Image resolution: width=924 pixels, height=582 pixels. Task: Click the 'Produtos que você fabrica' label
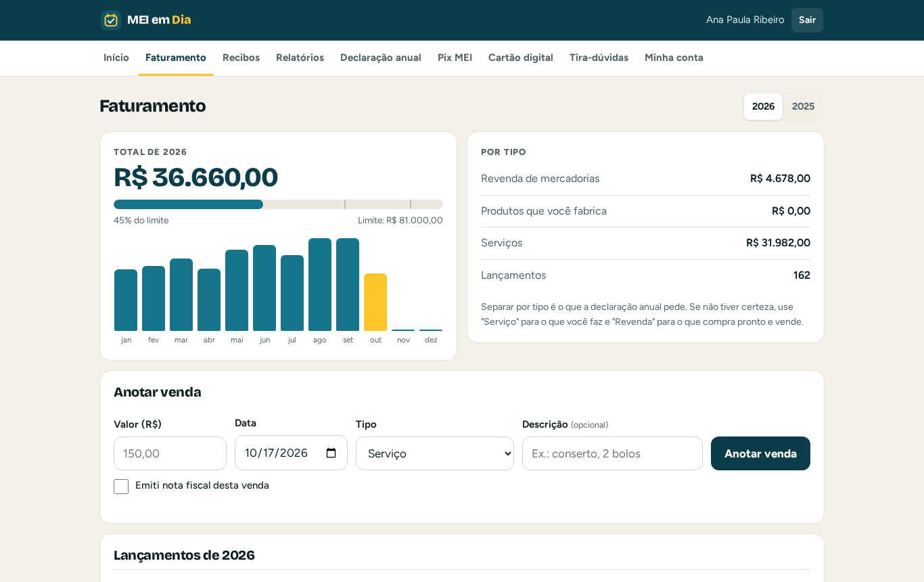pos(544,211)
